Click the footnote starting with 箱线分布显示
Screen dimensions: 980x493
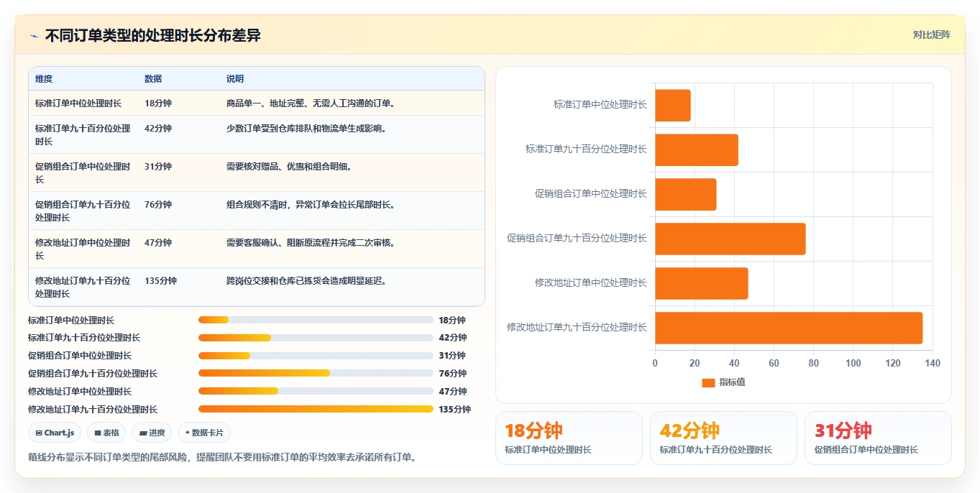tap(223, 457)
